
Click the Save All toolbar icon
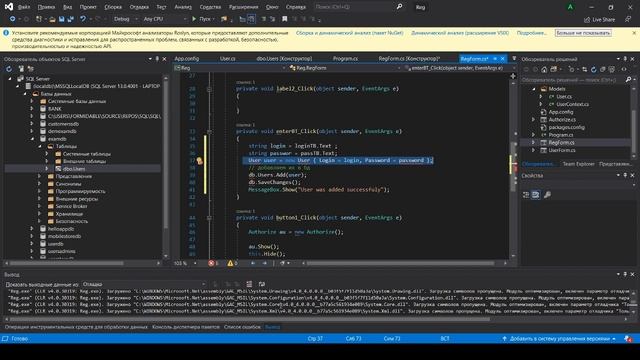70,19
